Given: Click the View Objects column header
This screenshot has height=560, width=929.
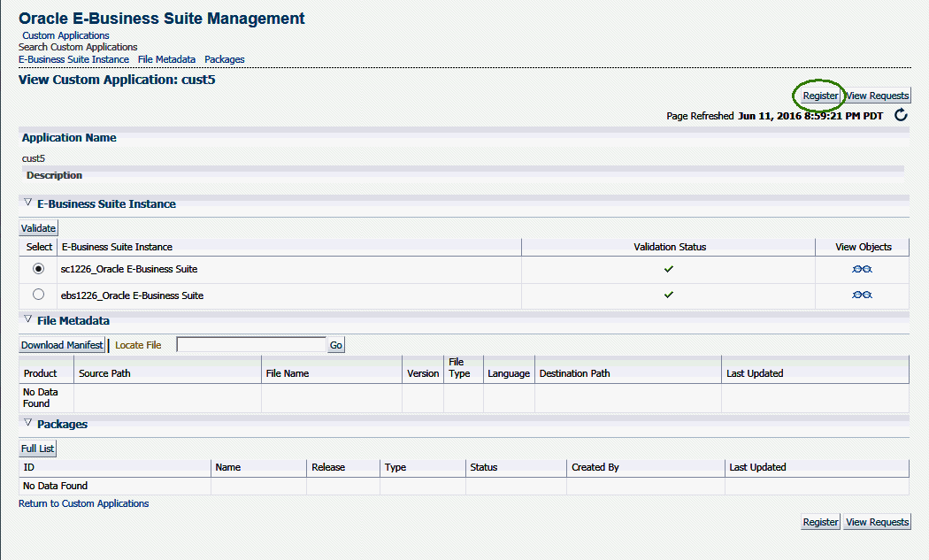Looking at the screenshot, I should pos(864,247).
